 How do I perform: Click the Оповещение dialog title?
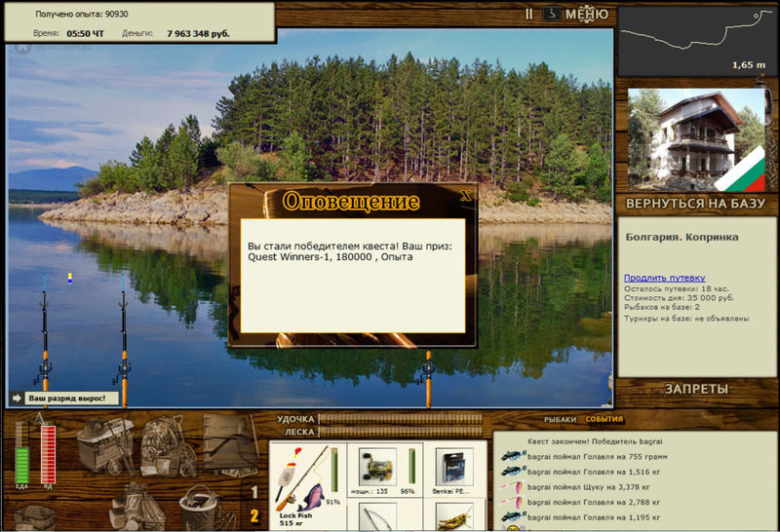351,201
